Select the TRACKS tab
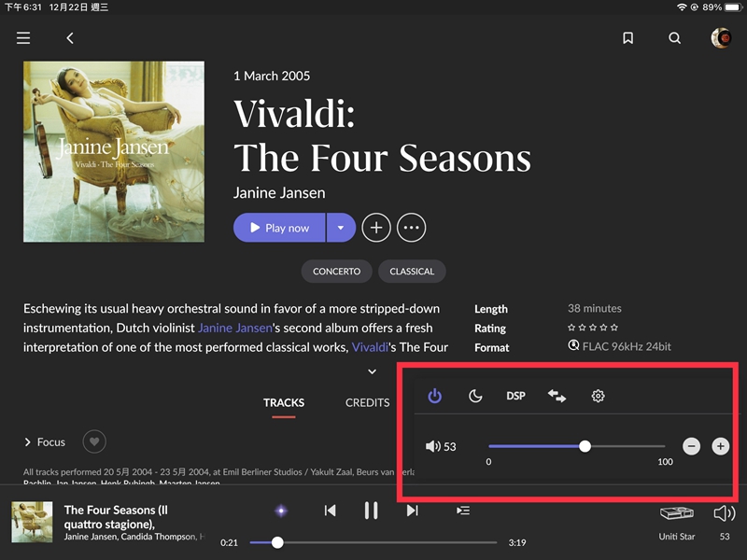Viewport: 747px width, 560px height. click(x=284, y=402)
